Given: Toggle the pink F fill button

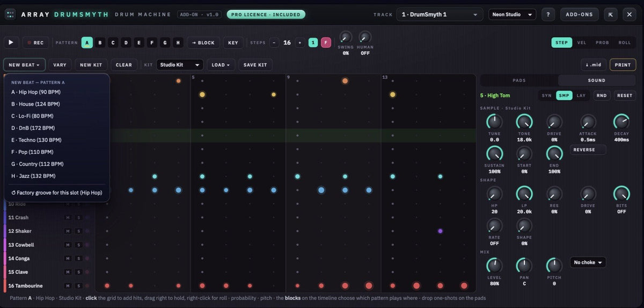Looking at the screenshot, I should tap(326, 42).
